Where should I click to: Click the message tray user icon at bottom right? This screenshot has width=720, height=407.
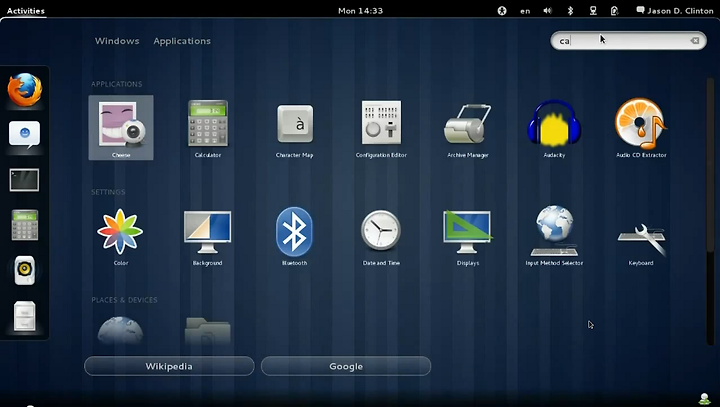[704, 399]
